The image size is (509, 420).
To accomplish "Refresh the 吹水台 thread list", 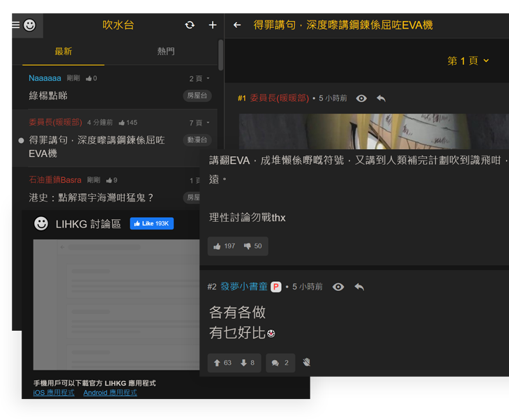I will tap(190, 25).
